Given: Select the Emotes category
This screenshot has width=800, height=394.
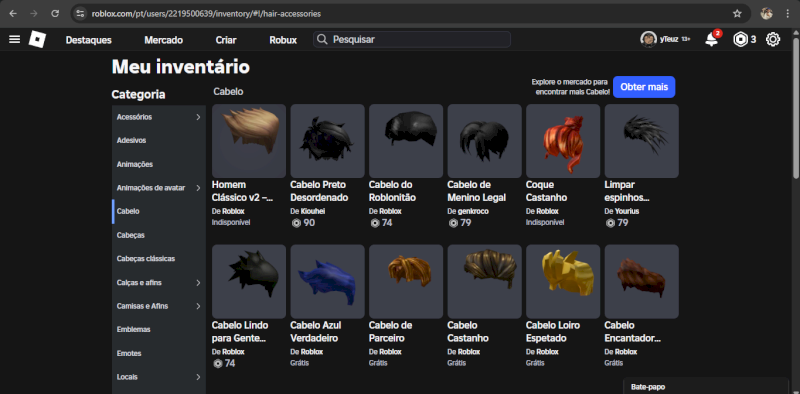Looking at the screenshot, I should coord(159,353).
